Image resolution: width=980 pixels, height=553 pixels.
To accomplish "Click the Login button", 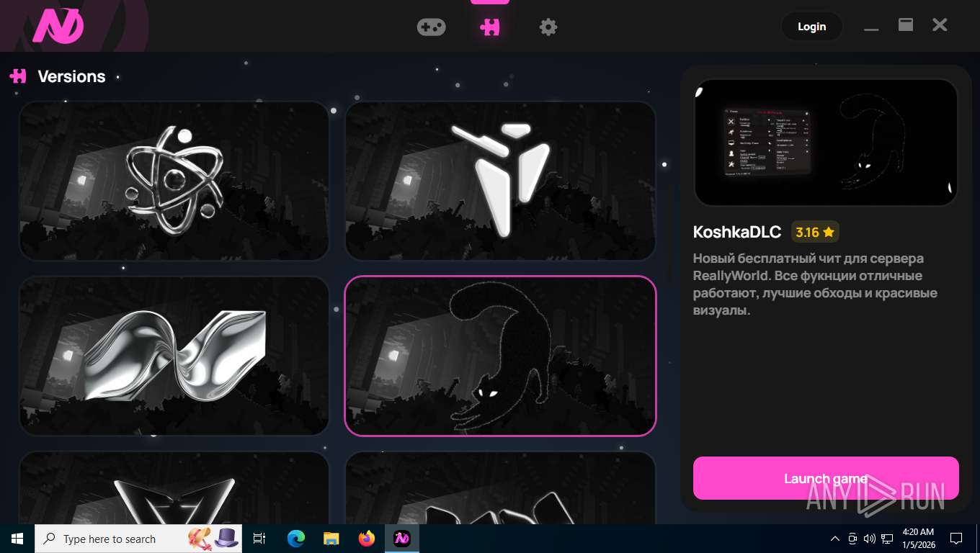I will point(811,27).
